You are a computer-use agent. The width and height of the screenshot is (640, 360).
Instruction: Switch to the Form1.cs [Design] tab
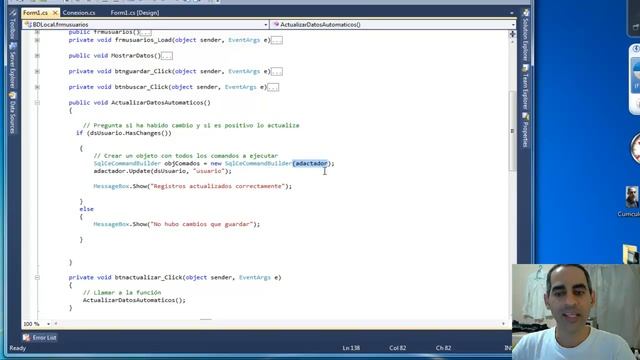tap(135, 13)
